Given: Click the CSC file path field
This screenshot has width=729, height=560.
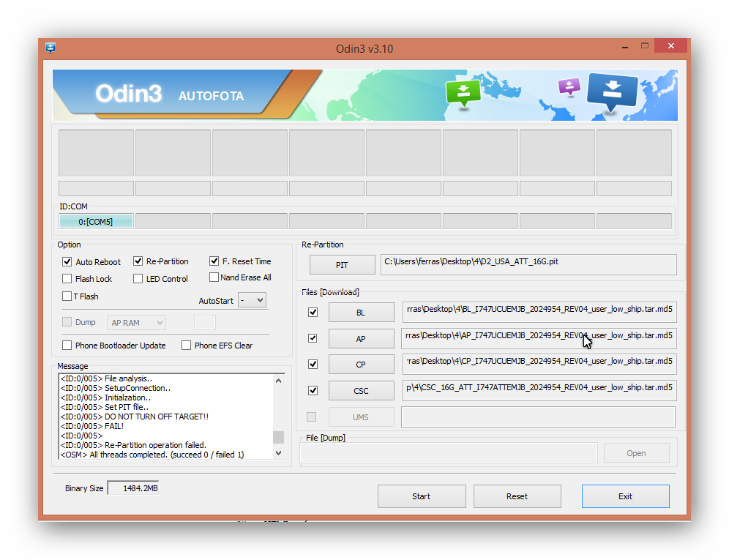Looking at the screenshot, I should click(x=539, y=390).
